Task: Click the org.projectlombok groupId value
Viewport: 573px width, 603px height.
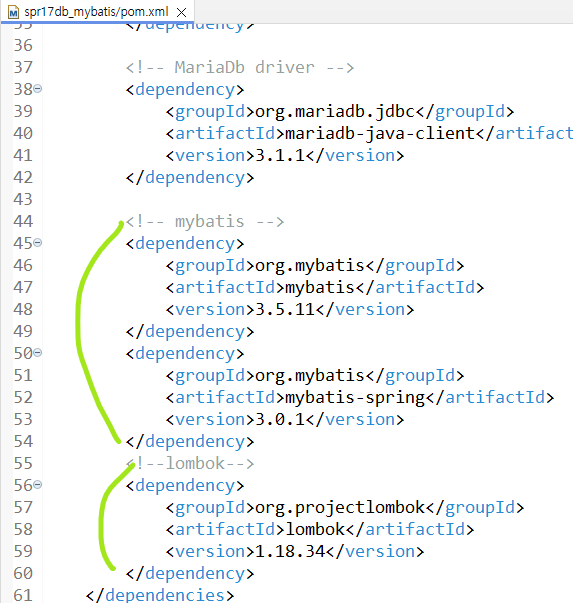Action: (x=340, y=507)
